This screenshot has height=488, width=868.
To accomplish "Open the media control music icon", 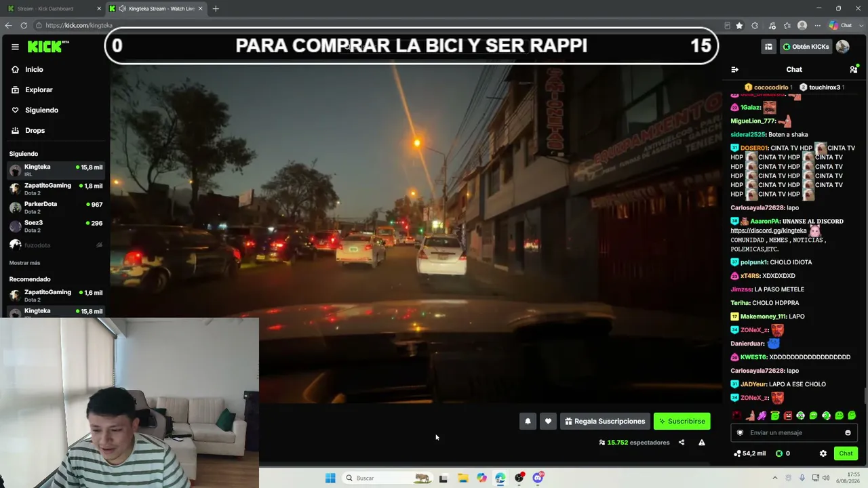I will (772, 25).
